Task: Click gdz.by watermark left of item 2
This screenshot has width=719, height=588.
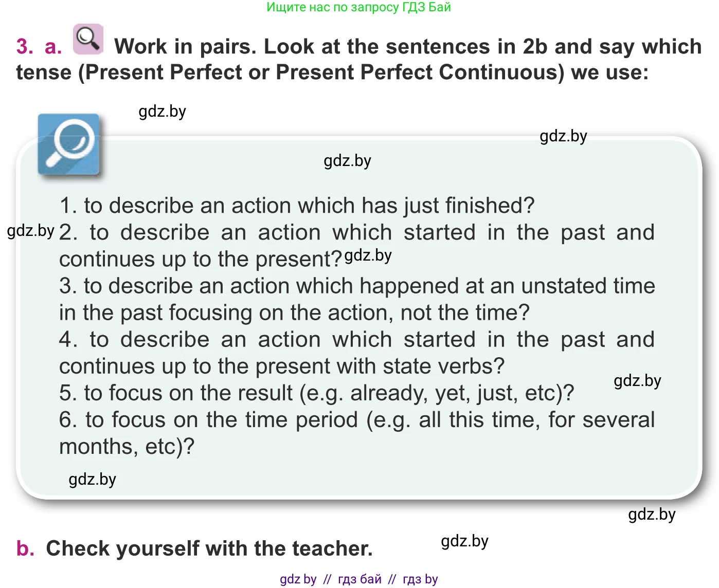Action: pos(31,231)
